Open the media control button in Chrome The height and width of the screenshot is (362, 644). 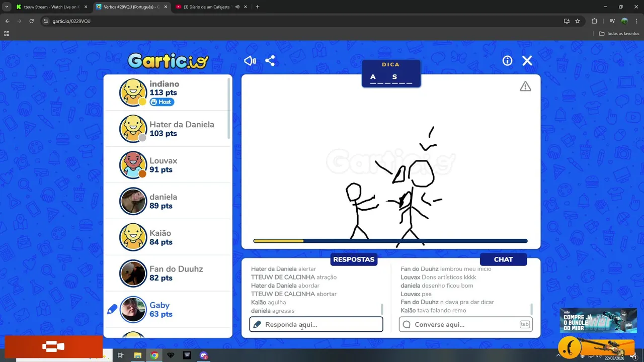[612, 21]
